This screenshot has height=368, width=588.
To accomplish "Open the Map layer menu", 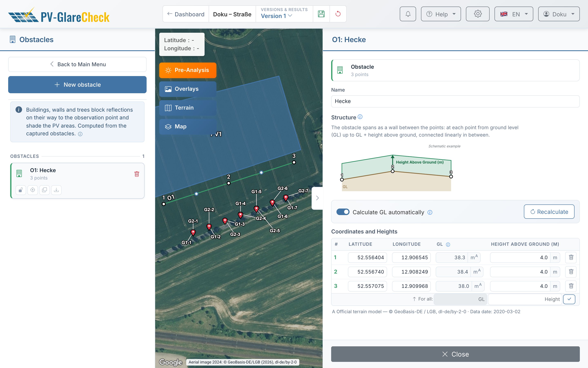I will [x=188, y=127].
